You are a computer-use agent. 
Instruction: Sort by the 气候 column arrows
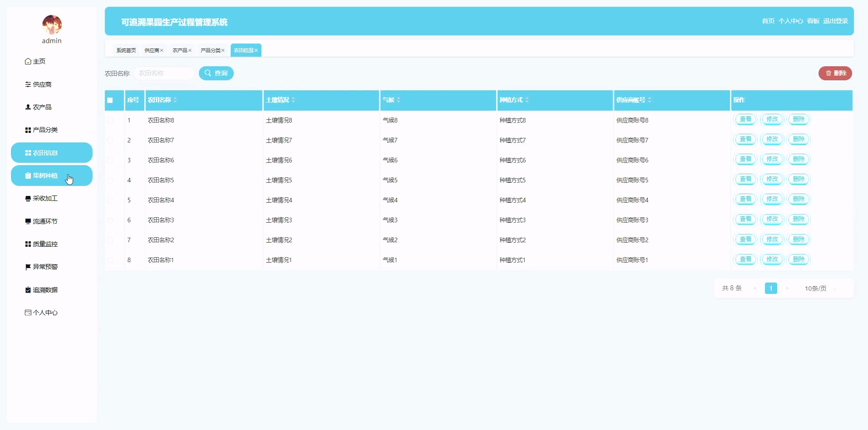pos(399,100)
